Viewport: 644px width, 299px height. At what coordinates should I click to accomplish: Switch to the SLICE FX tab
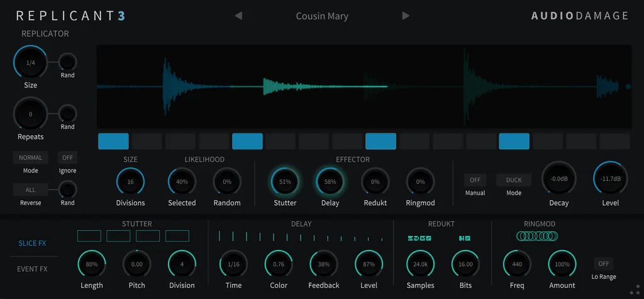[33, 244]
